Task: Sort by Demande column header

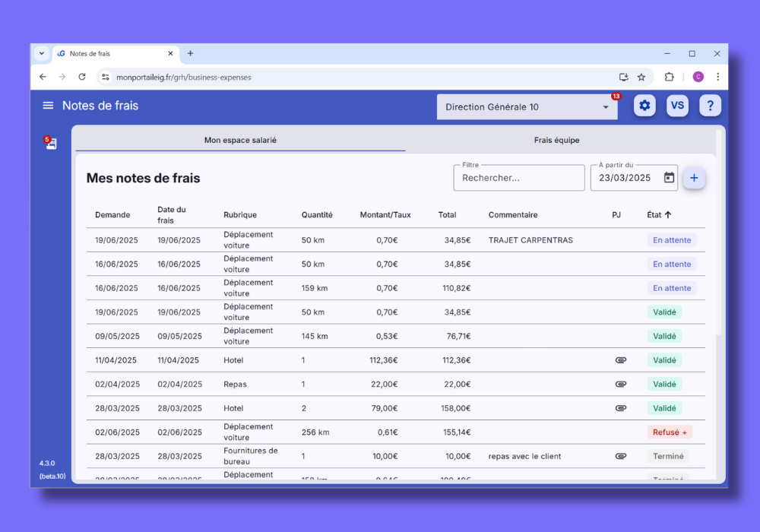Action: tap(112, 214)
